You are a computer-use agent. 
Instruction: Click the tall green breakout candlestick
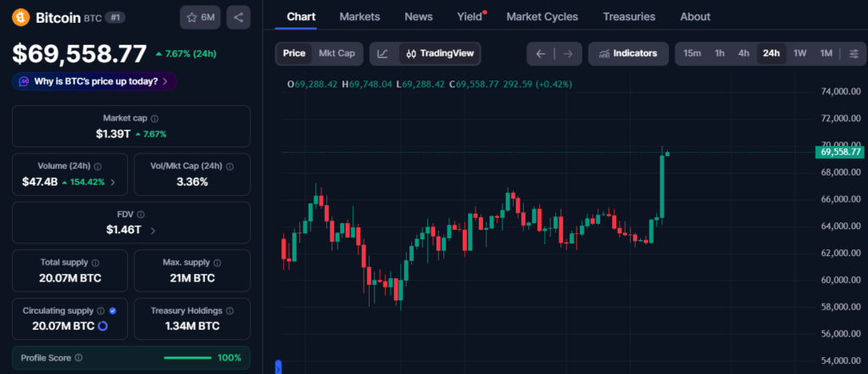[x=661, y=187]
